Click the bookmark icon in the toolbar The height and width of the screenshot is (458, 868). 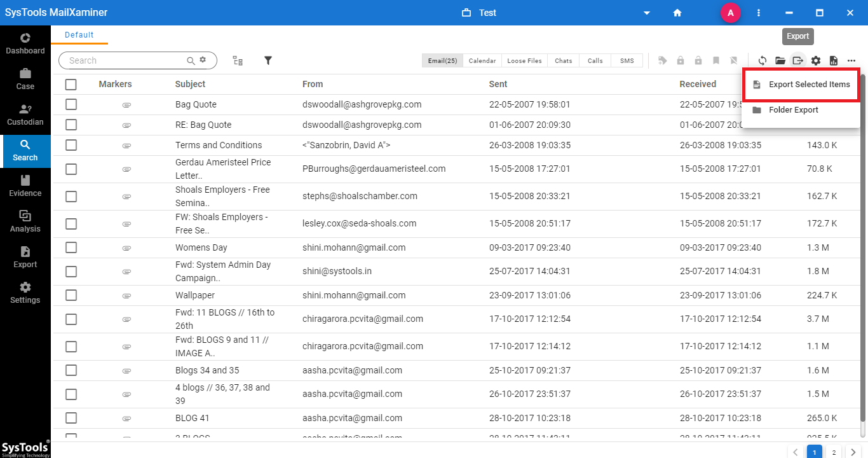(716, 60)
